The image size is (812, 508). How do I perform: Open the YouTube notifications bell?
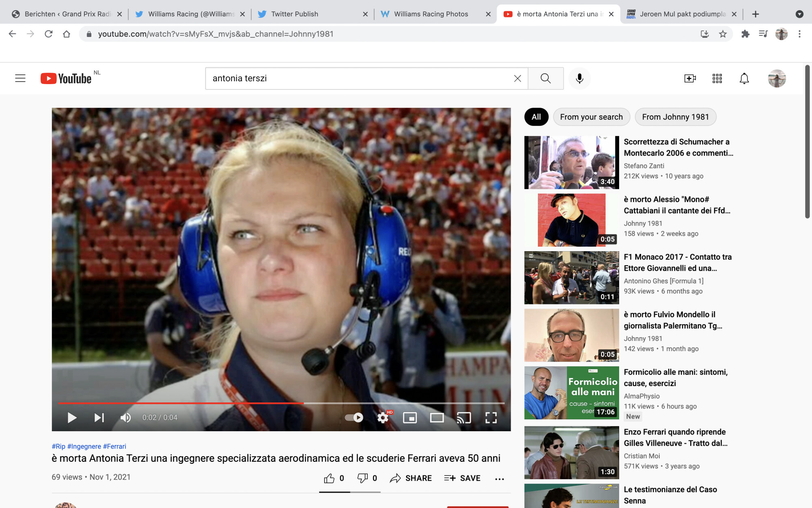point(744,78)
